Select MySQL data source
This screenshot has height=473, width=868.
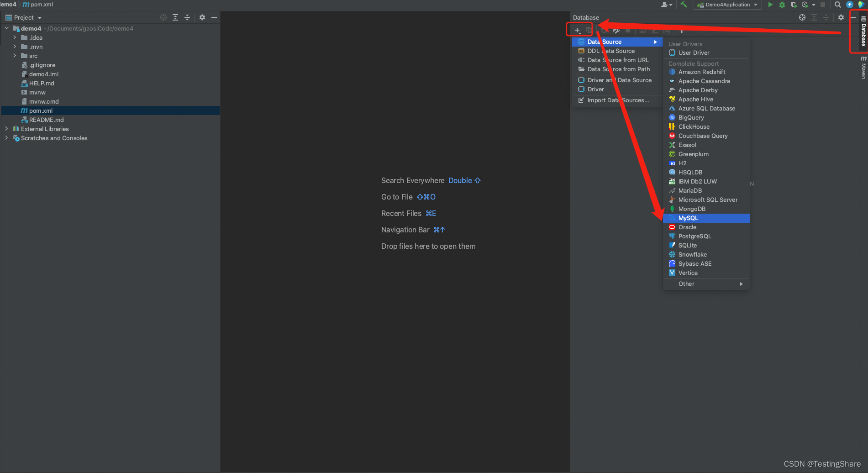click(706, 218)
